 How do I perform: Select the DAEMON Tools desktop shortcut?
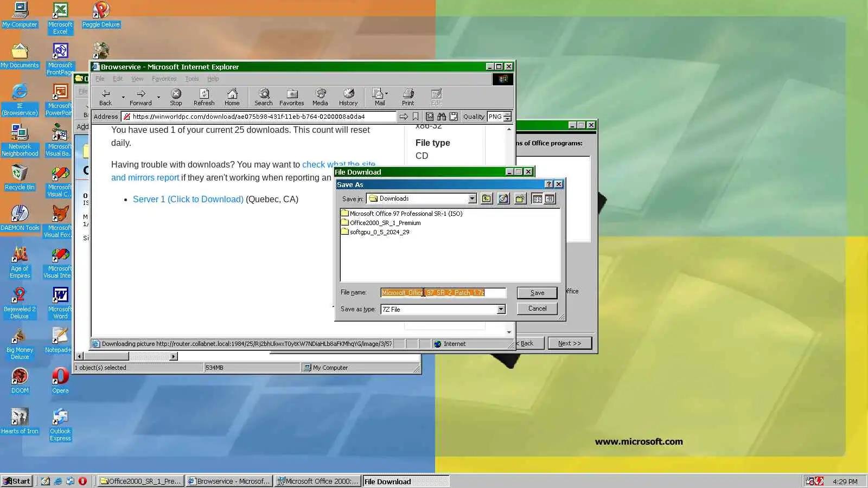(x=20, y=219)
